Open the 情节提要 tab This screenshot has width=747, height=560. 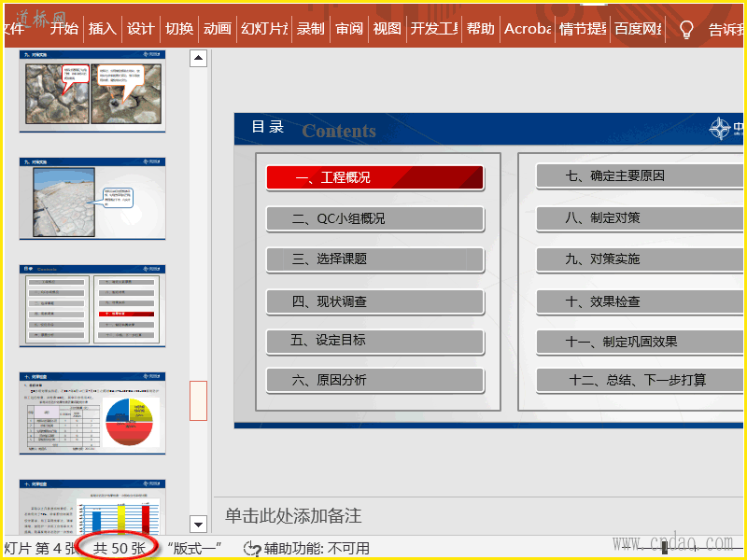pyautogui.click(x=583, y=29)
